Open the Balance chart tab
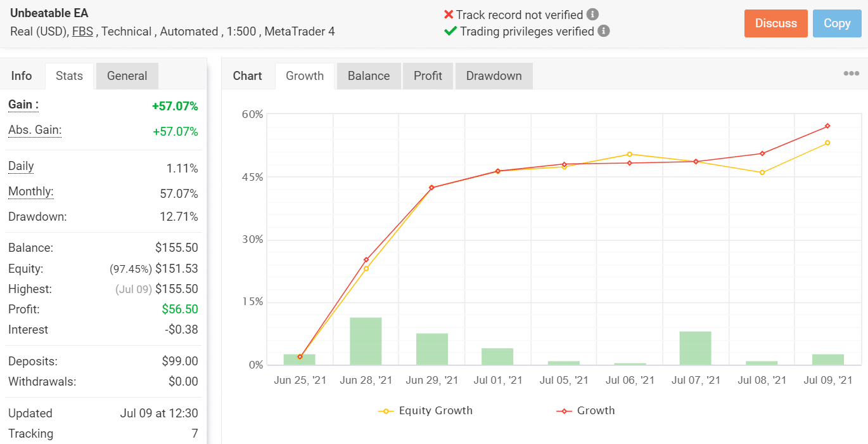The height and width of the screenshot is (444, 868). (x=368, y=75)
